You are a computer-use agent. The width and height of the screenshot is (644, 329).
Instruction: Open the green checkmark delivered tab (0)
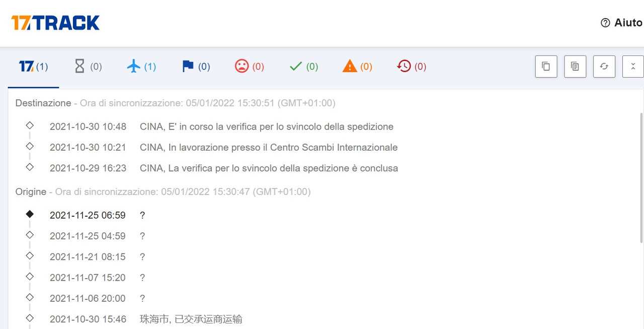tap(304, 67)
